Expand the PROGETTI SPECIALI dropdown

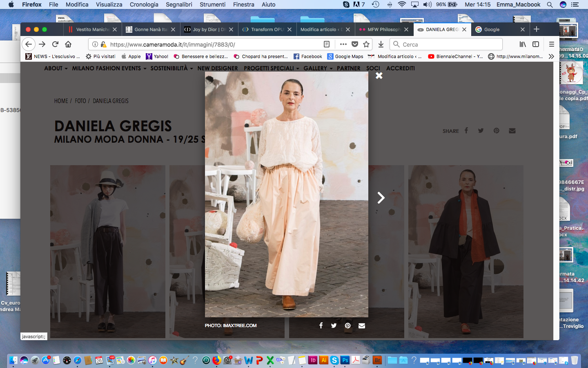point(272,68)
